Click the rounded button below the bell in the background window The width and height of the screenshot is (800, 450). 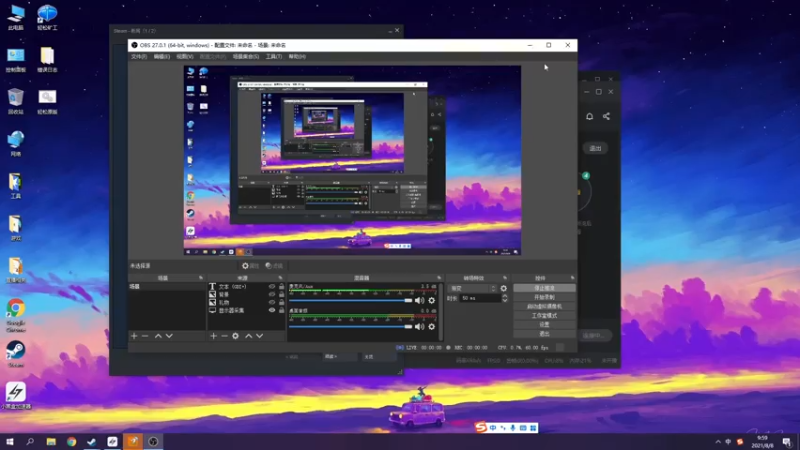(595, 148)
